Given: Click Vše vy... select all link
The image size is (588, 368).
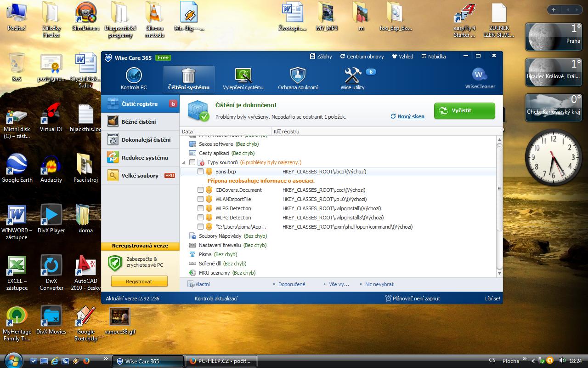Looking at the screenshot, I should pos(339,284).
